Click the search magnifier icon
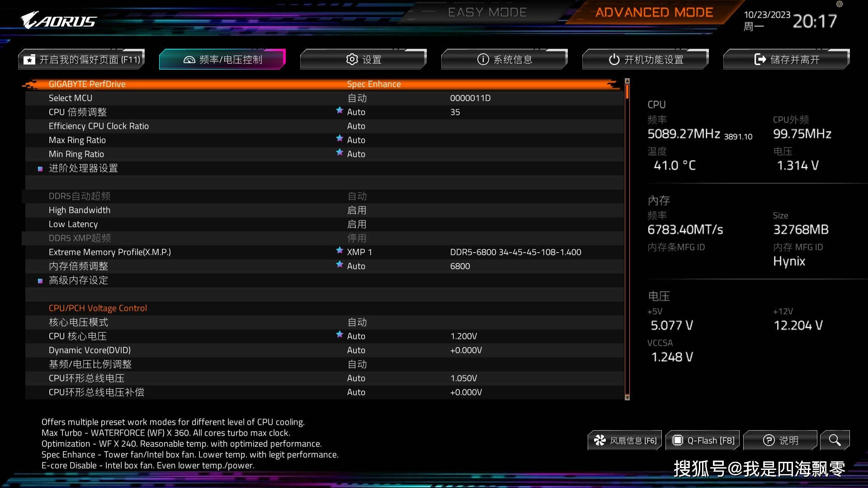This screenshot has width=868, height=488. (835, 440)
